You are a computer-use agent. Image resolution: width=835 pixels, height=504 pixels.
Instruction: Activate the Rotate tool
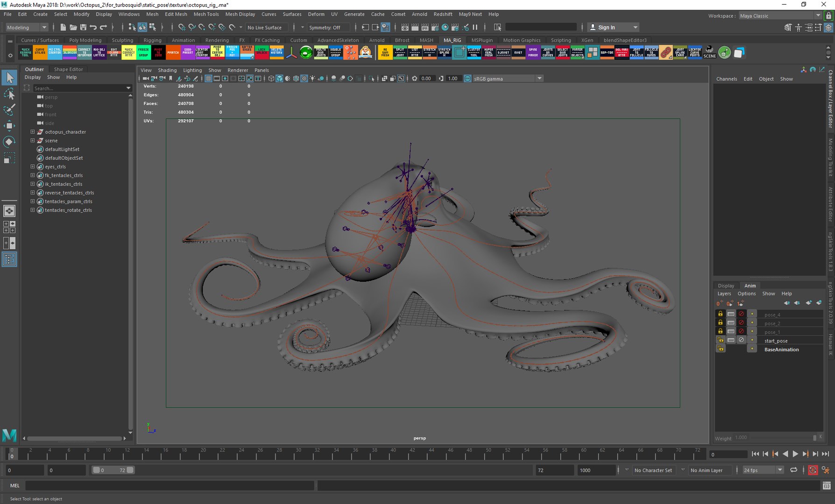pos(9,141)
